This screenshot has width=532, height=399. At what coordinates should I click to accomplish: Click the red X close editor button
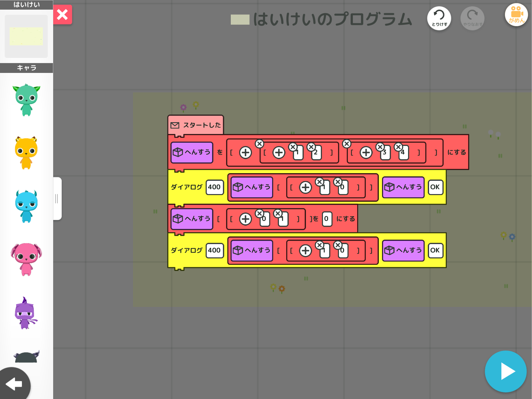[x=63, y=15]
